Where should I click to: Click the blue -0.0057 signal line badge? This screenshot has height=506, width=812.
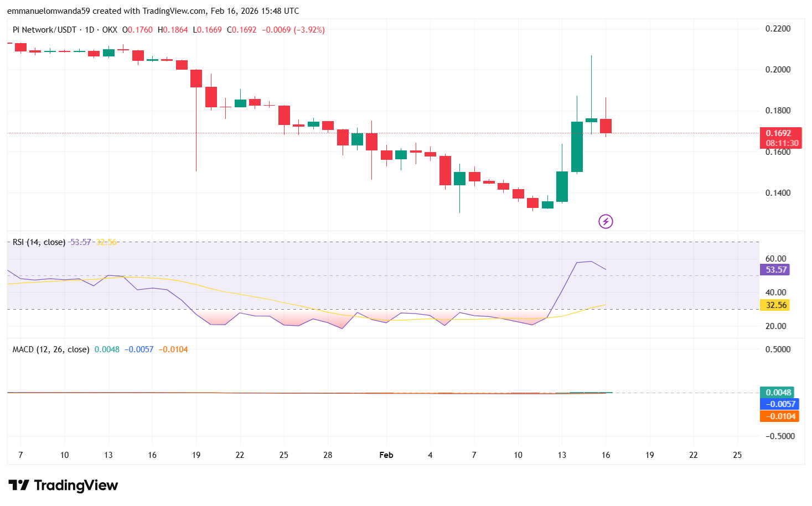point(779,404)
